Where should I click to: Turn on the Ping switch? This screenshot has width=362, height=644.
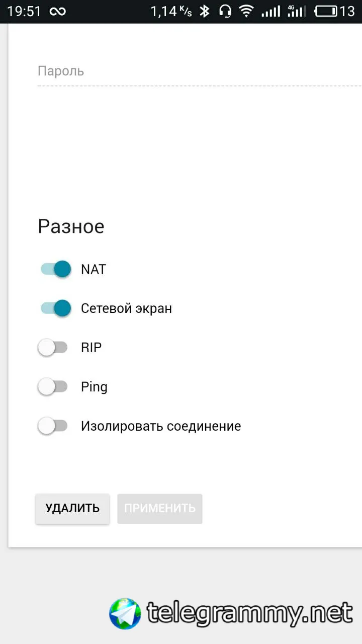tap(53, 386)
